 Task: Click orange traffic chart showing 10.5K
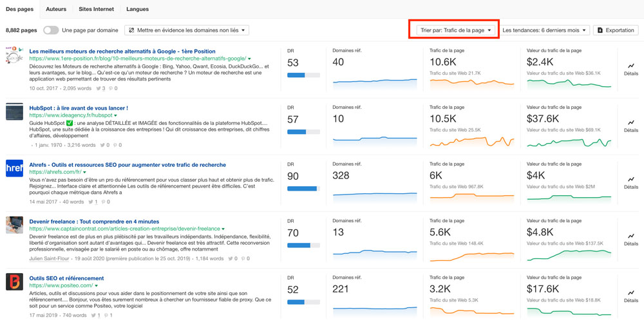(x=472, y=142)
